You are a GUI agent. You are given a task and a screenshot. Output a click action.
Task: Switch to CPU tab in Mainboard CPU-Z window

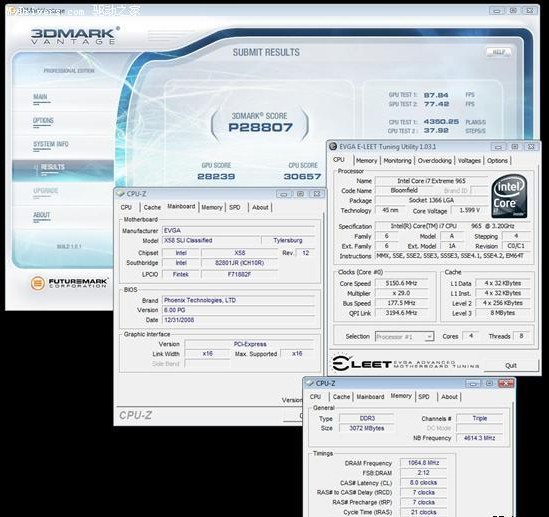(x=126, y=207)
